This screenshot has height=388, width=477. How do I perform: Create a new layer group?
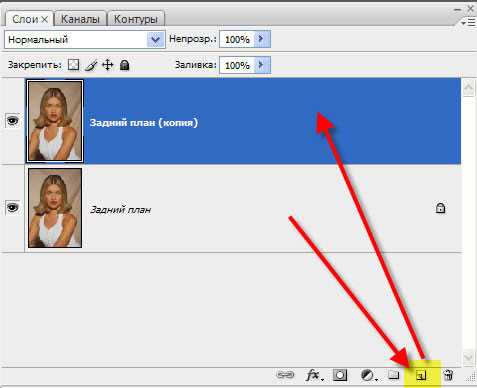pos(394,375)
